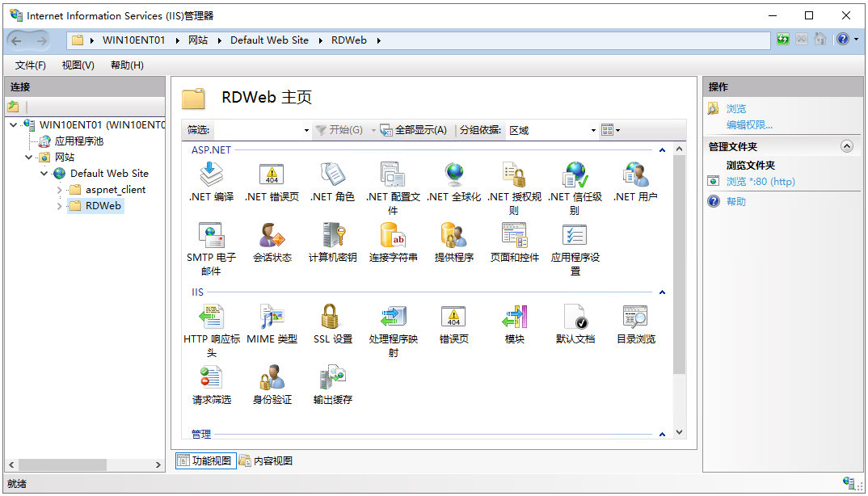
Task: Open the 筛选 dropdown list
Action: tap(306, 131)
